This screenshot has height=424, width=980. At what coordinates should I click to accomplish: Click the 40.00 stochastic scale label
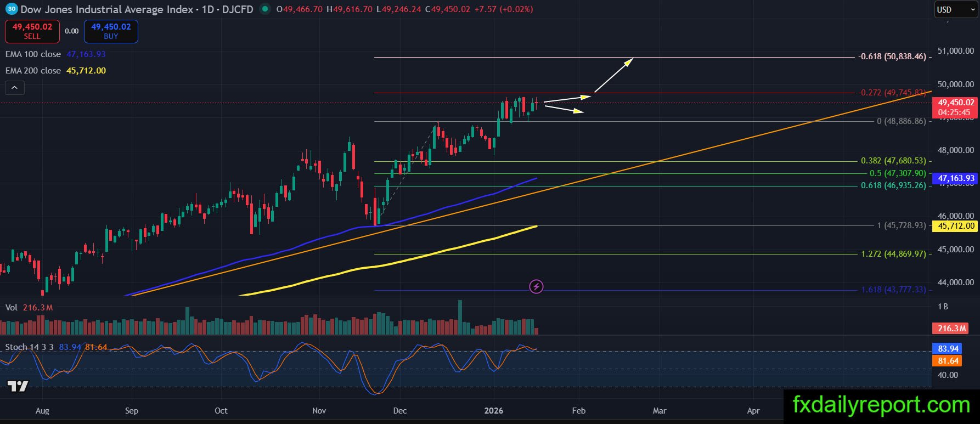point(948,375)
